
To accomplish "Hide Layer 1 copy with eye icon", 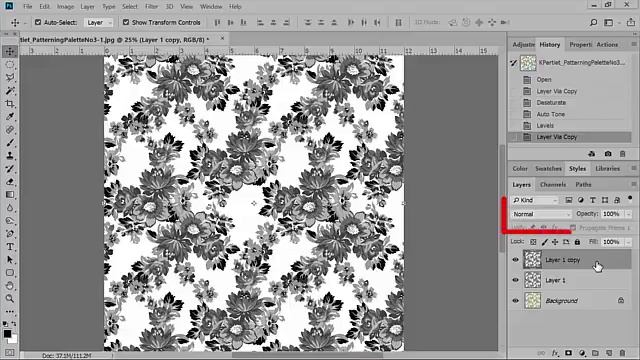I will point(516,260).
